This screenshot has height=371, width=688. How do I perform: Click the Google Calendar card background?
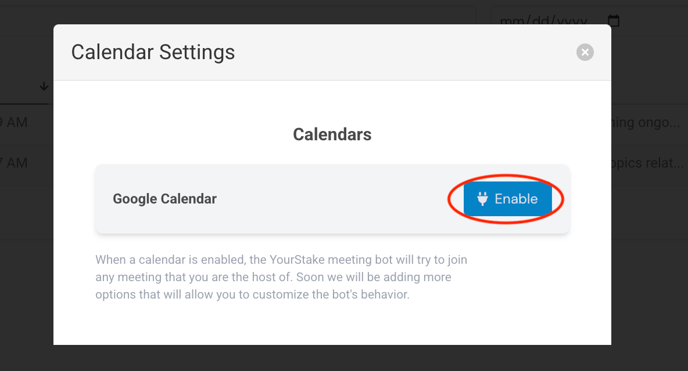(332, 199)
